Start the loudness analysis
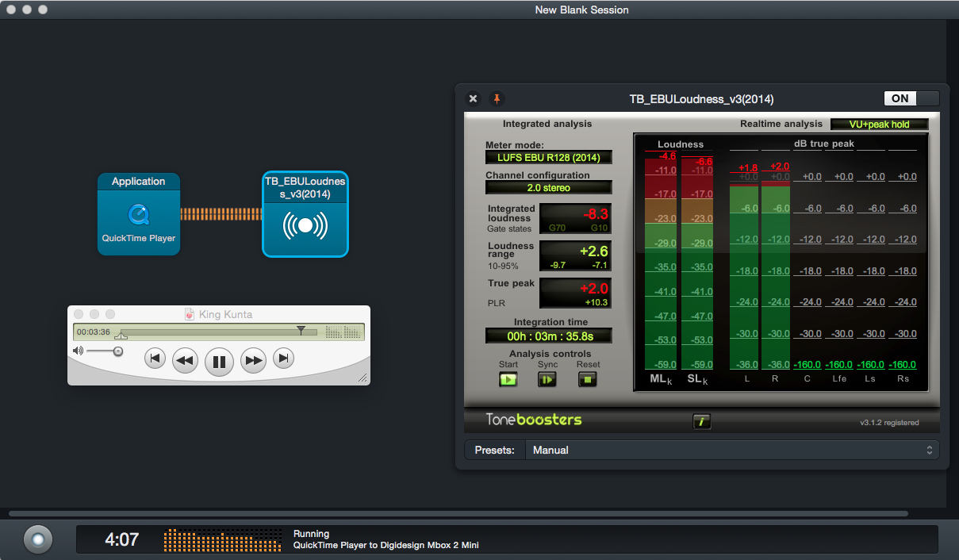The height and width of the screenshot is (560, 959). (x=508, y=379)
